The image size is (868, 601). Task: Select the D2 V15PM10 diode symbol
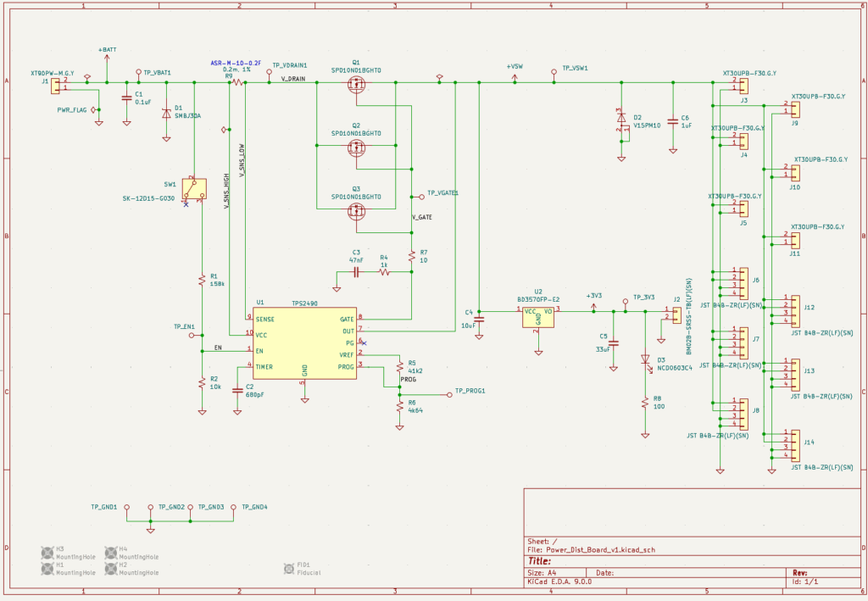click(621, 119)
